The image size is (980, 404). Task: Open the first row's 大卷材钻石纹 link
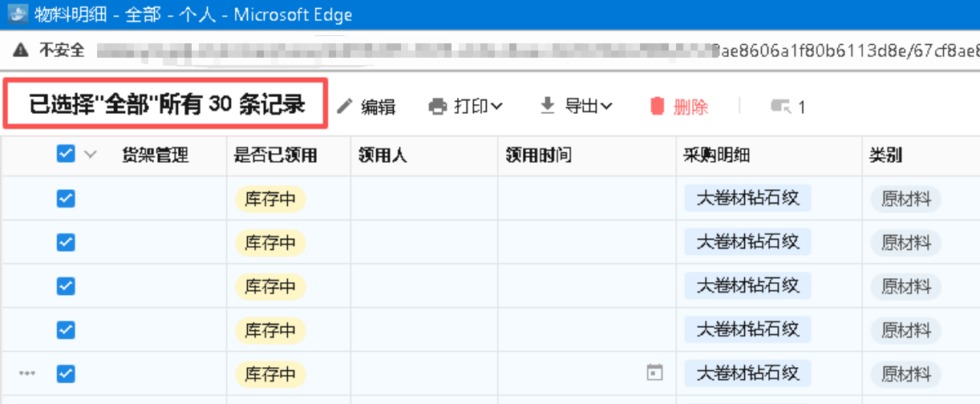tap(747, 199)
